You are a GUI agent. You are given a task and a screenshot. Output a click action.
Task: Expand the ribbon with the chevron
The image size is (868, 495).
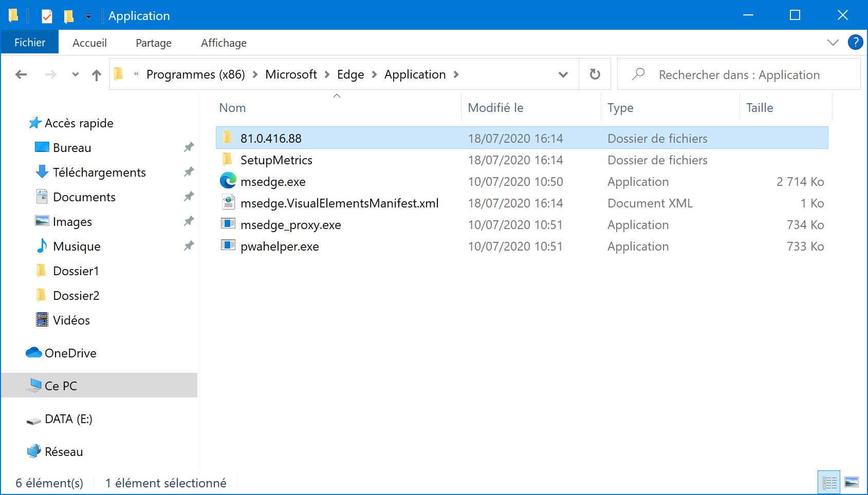[x=833, y=43]
